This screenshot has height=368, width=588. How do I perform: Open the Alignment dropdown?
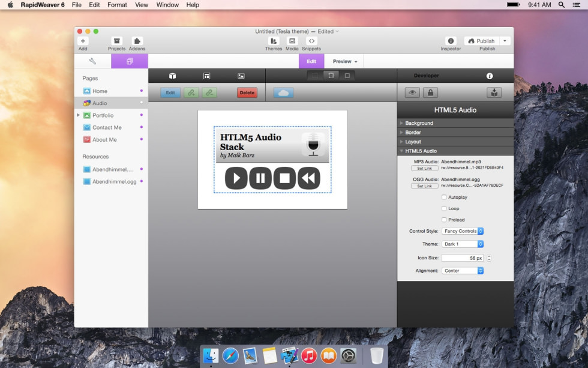coord(463,271)
